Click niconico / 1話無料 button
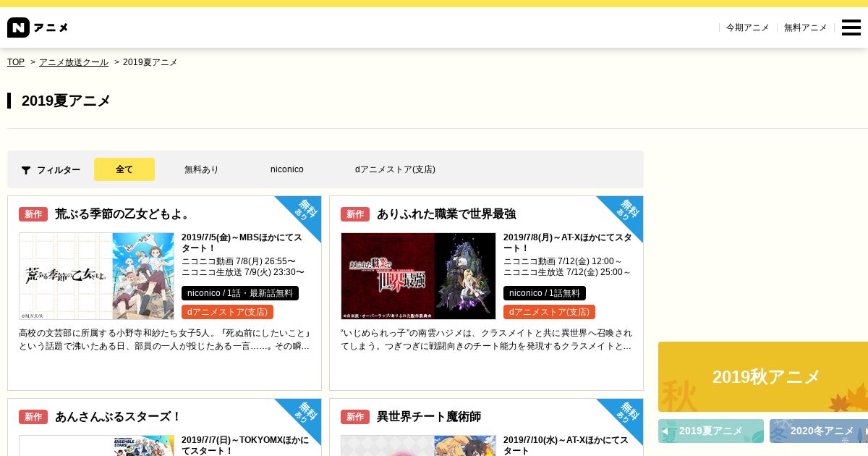 (x=545, y=293)
